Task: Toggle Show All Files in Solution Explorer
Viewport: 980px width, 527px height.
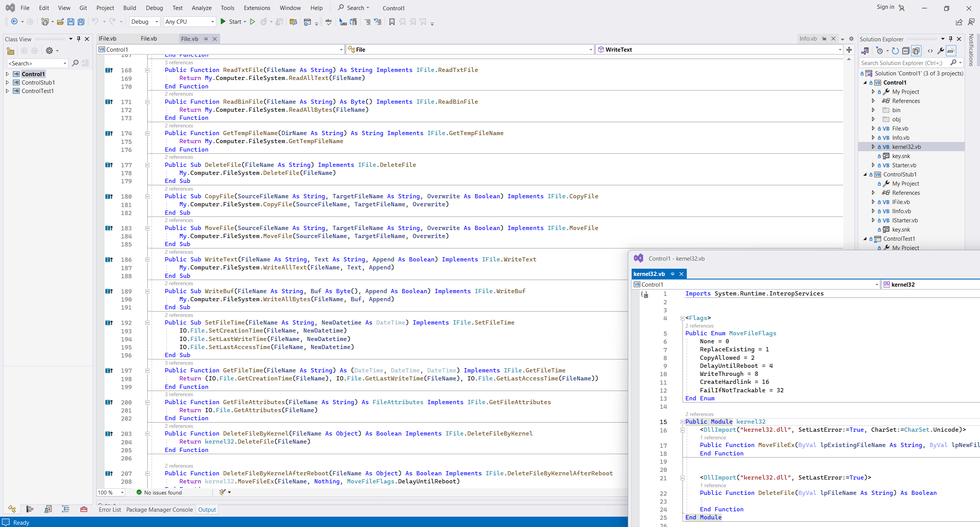Action: (x=916, y=51)
